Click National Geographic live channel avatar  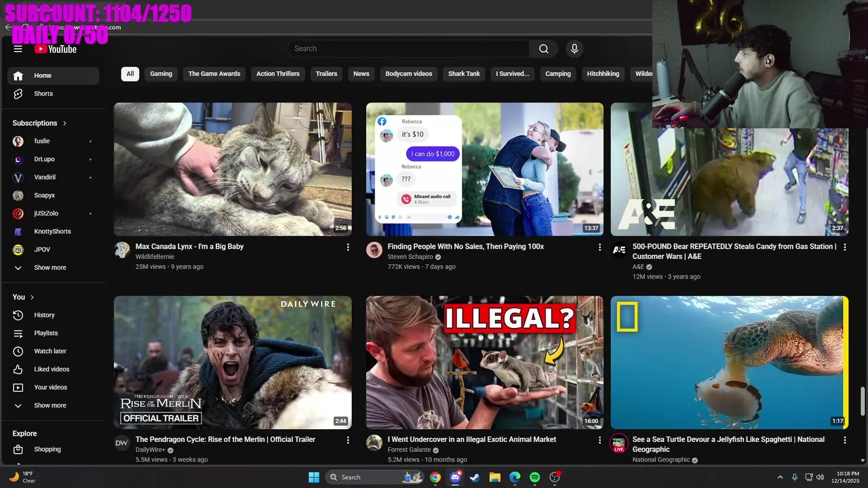[619, 443]
